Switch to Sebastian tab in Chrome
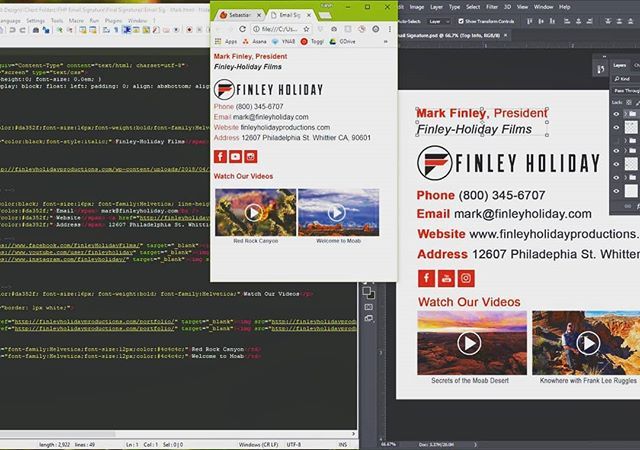Screen dimensions: 640x450 pyautogui.click(x=240, y=15)
